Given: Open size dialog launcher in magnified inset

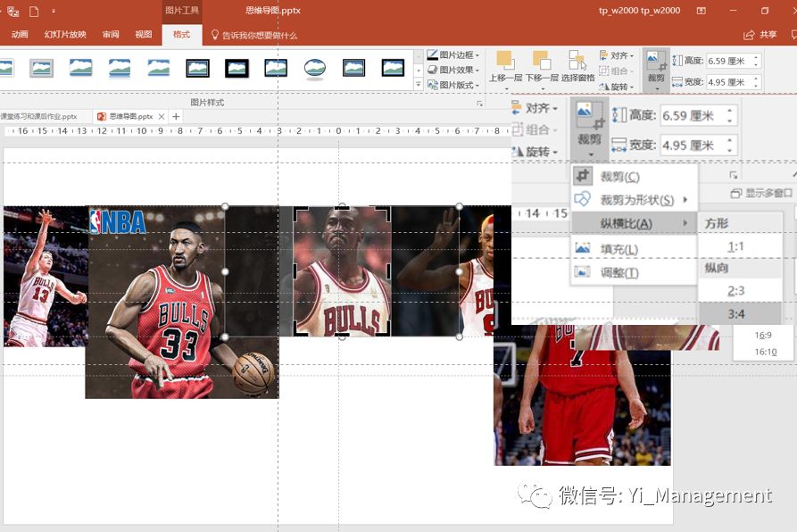Looking at the screenshot, I should 733,175.
